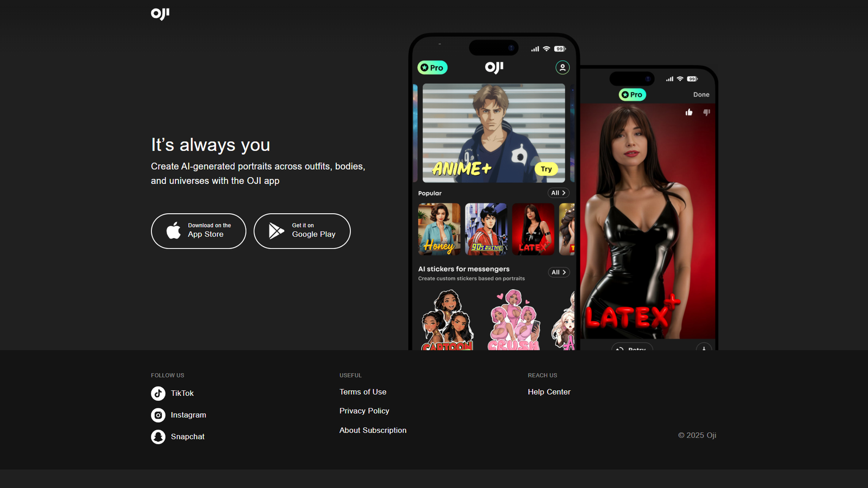Click the "© 2025 Oji" copyright text
Screen dimensions: 868x488
pos(697,435)
